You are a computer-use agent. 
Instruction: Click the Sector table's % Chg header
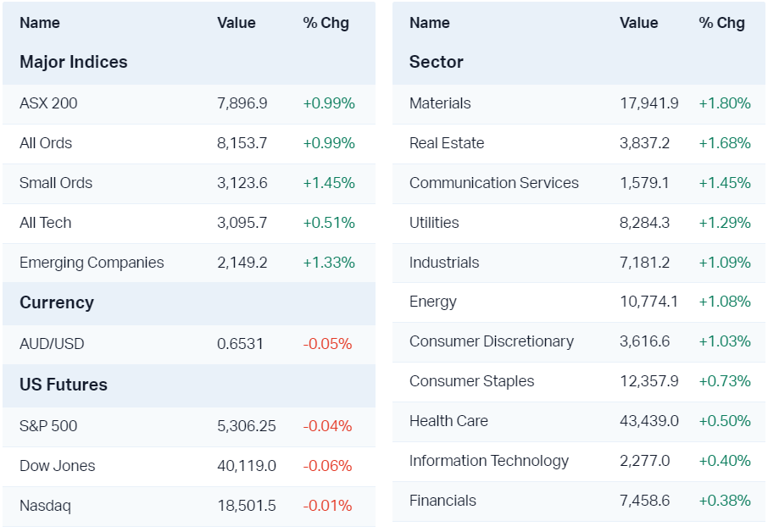point(721,23)
